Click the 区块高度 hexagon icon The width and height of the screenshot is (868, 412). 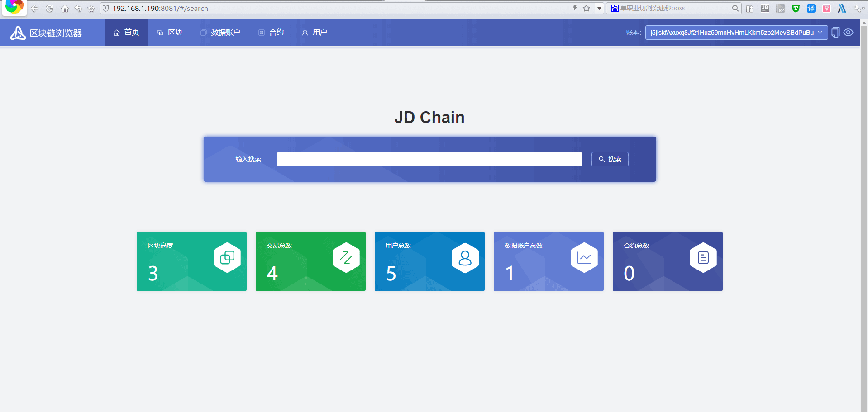[227, 258]
